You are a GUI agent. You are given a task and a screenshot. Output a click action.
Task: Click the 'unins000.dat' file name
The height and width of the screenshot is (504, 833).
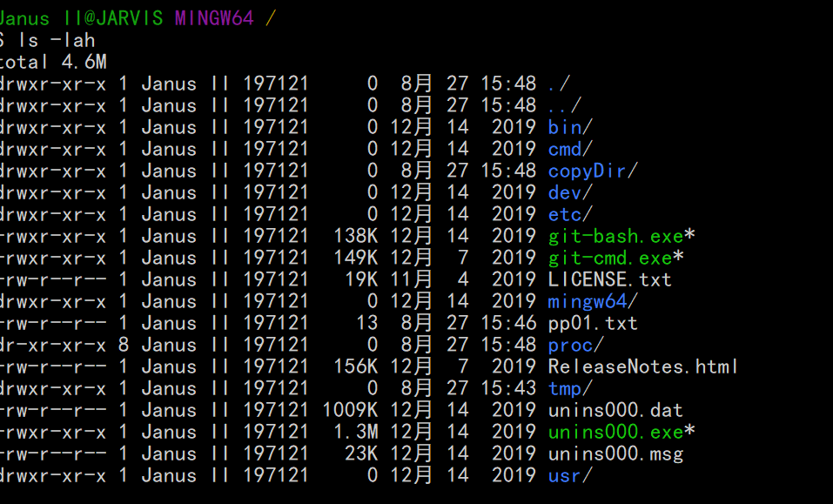click(615, 411)
